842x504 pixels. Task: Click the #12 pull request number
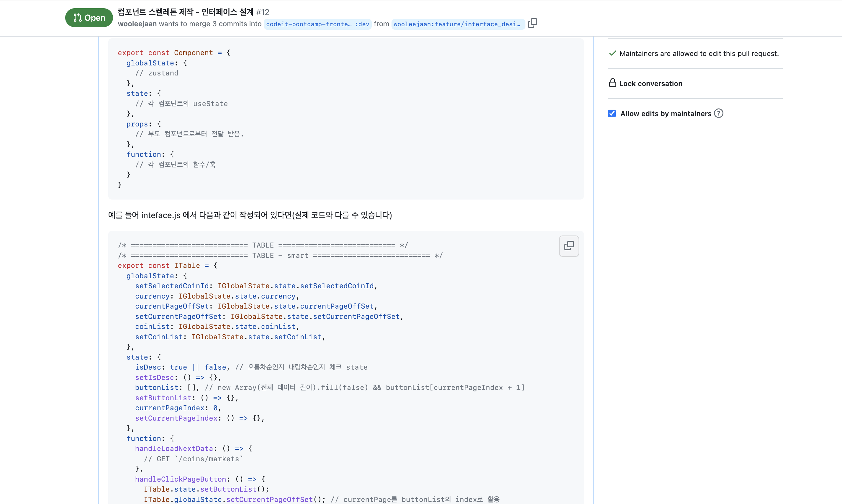(x=262, y=12)
